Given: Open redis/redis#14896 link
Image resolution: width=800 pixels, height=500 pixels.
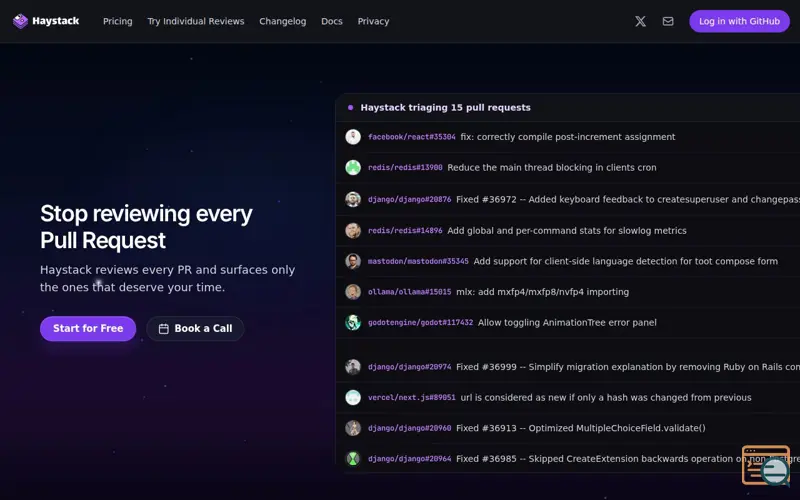Looking at the screenshot, I should (405, 231).
